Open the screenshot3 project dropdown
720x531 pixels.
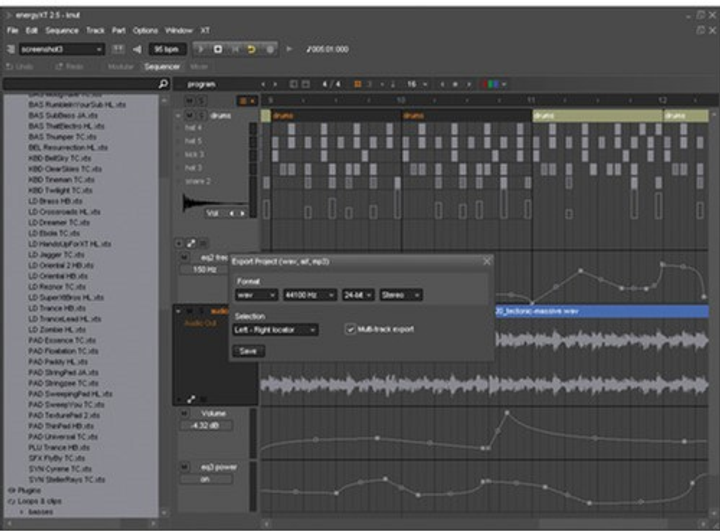pos(62,49)
